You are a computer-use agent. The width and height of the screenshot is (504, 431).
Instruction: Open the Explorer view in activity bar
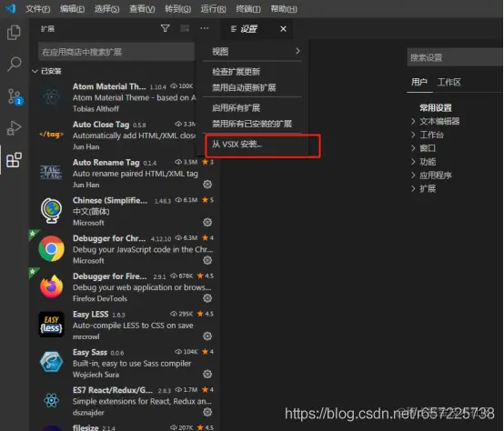pos(14,33)
